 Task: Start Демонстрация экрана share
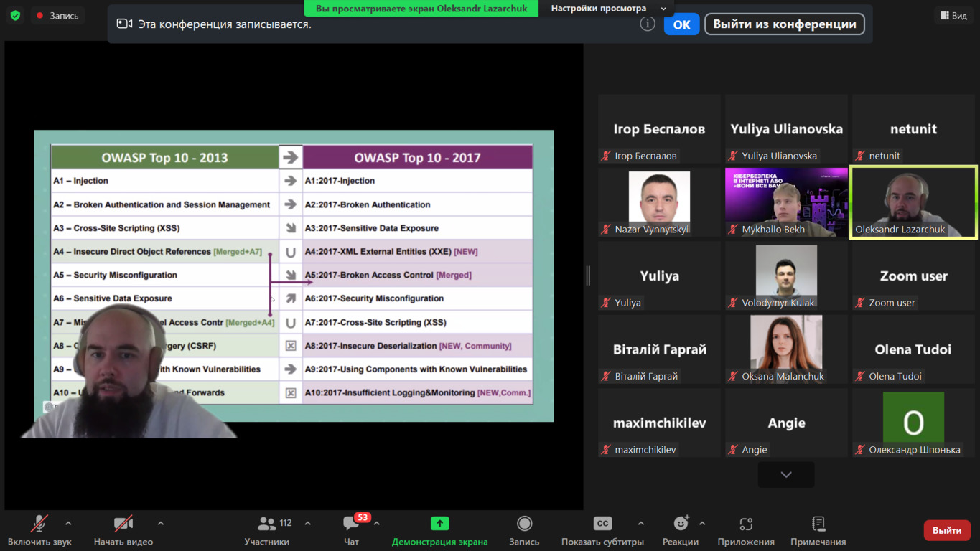[439, 530]
